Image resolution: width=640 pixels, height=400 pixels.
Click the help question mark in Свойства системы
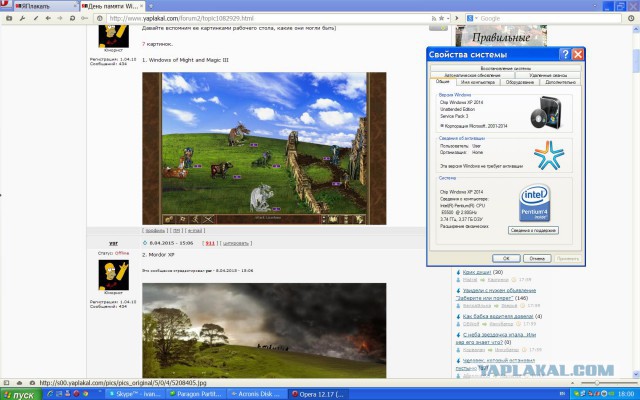pyautogui.click(x=565, y=54)
